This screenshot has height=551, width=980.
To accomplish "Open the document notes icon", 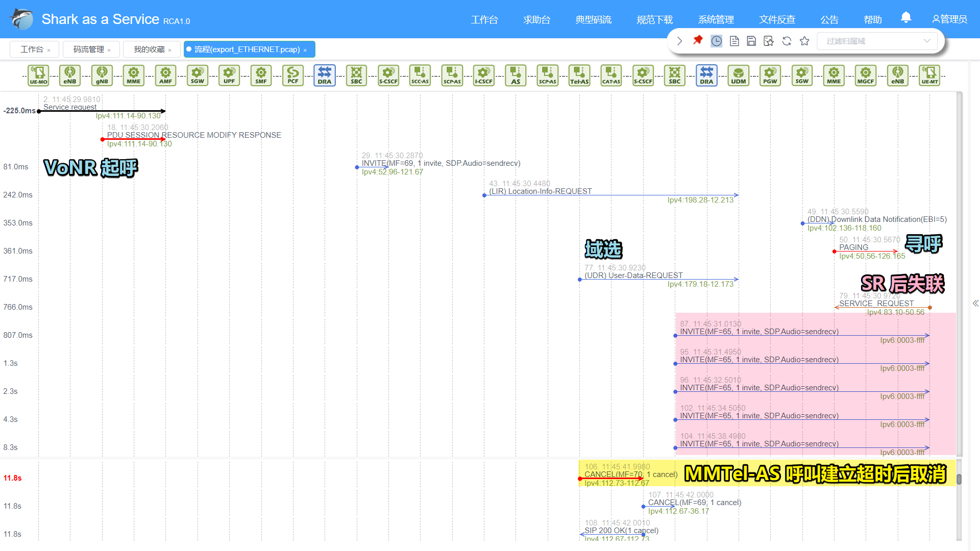I will pyautogui.click(x=734, y=41).
